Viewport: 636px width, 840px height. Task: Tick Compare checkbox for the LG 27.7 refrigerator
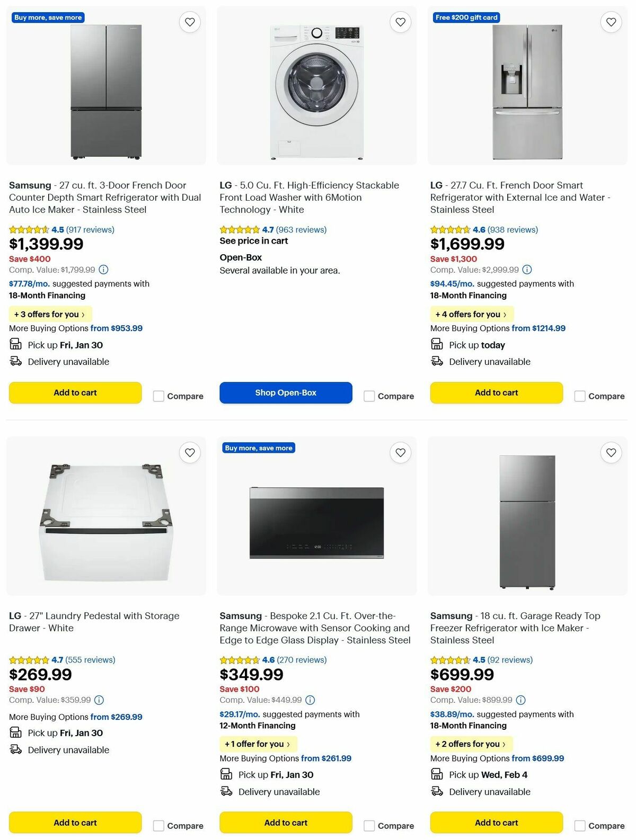pyautogui.click(x=579, y=396)
